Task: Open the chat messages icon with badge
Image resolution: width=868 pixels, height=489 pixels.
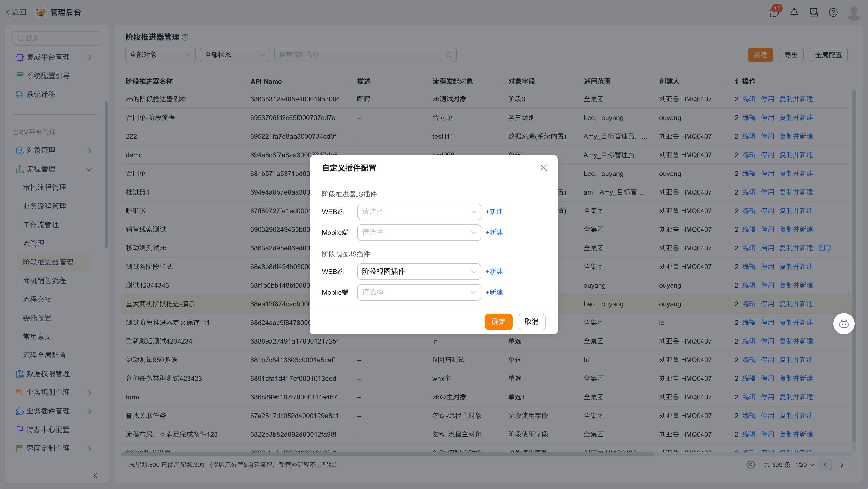Action: [x=774, y=12]
